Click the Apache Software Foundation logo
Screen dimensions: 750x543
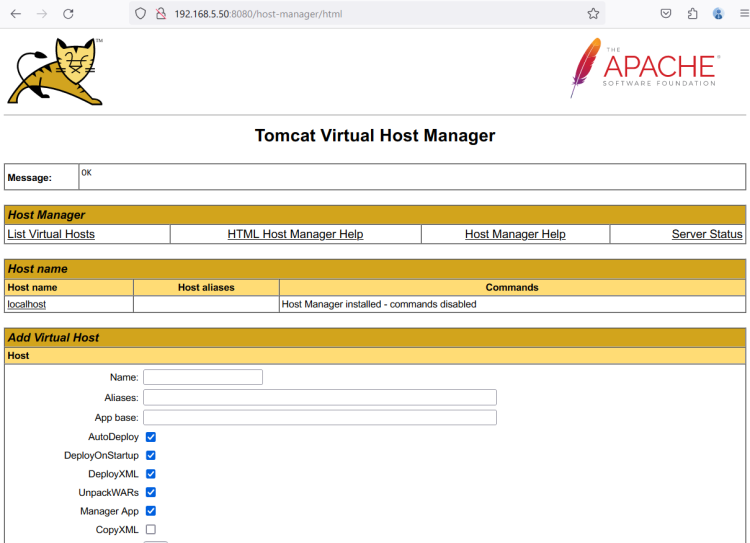pos(645,68)
